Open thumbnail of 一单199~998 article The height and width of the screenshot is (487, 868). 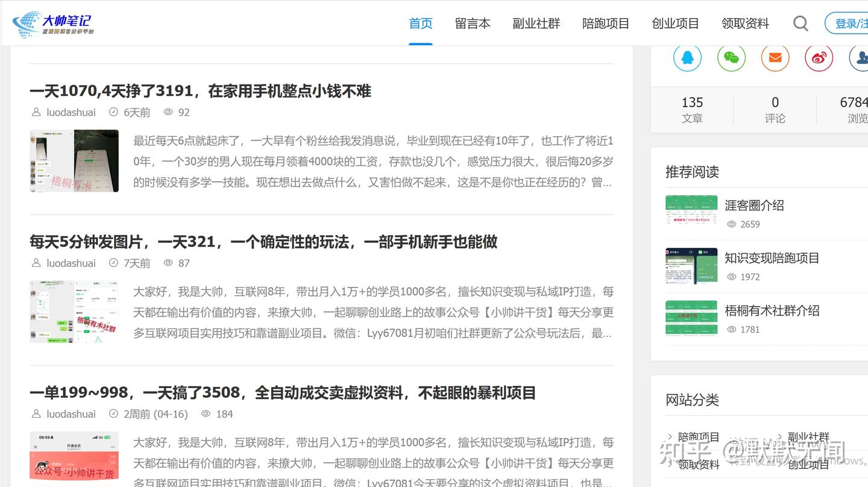click(x=74, y=459)
